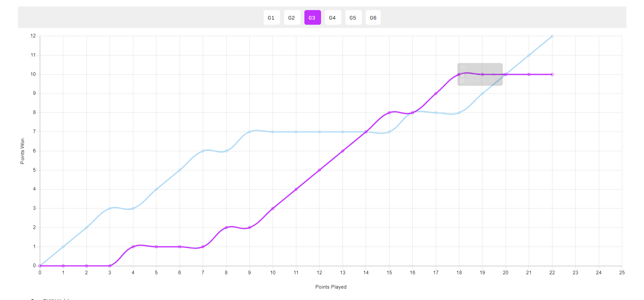Viewport: 644px width, 300px height.
Task: Switch to the G6 game tab
Action: (373, 18)
